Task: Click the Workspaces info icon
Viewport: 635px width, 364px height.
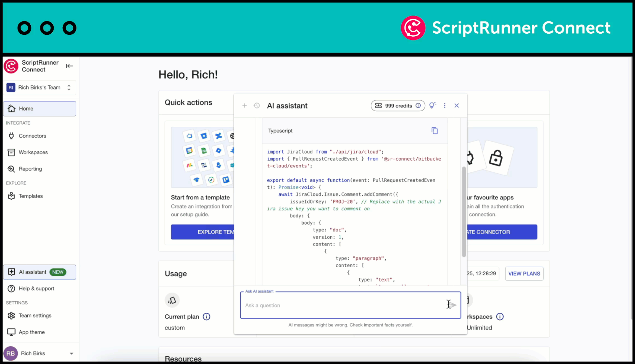Action: pos(500,317)
